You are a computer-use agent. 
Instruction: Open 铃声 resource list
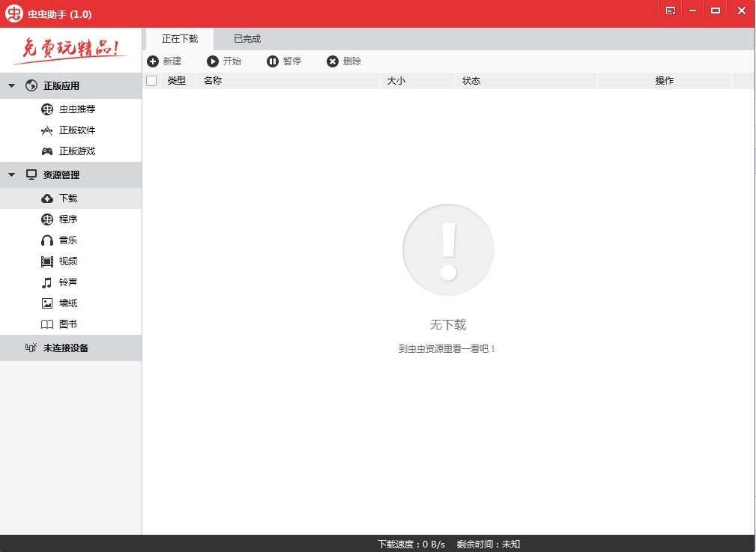[x=68, y=282]
